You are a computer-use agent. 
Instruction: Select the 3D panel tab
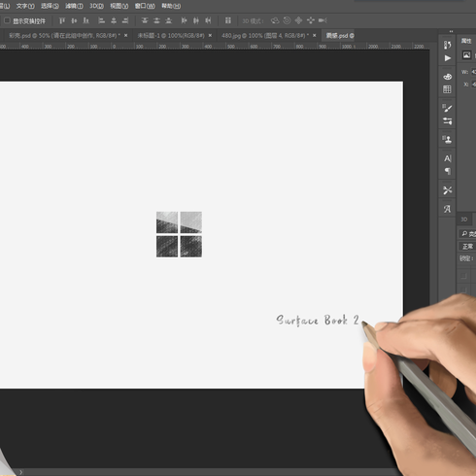(464, 220)
